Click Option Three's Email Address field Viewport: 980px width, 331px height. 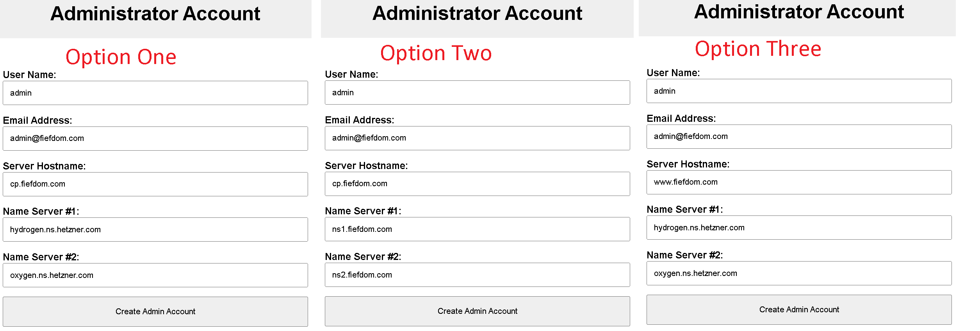click(x=799, y=137)
